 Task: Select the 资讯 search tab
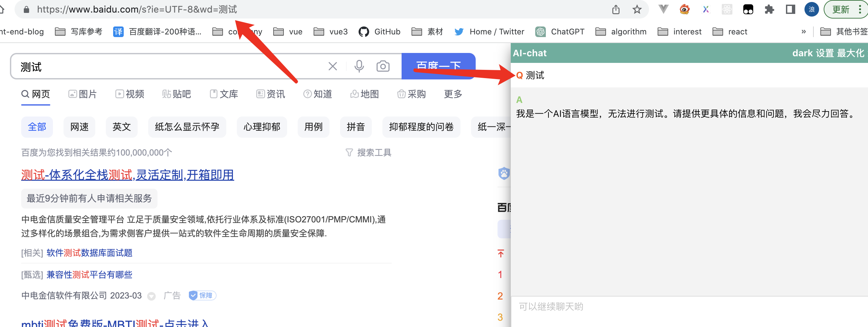tap(271, 94)
